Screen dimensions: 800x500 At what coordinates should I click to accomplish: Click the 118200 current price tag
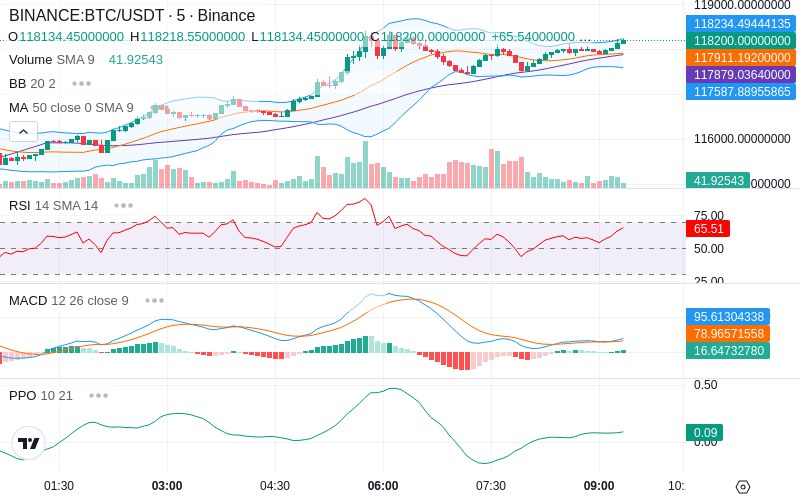[x=741, y=41]
